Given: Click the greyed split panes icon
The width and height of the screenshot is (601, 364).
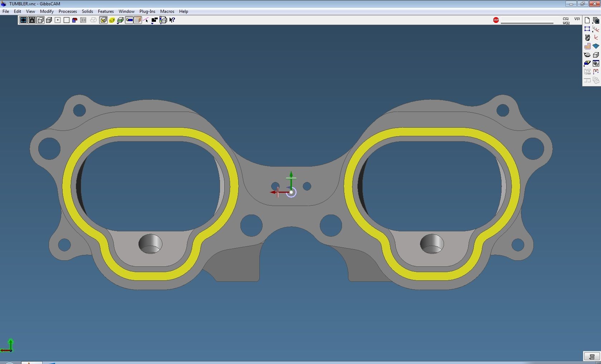Looking at the screenshot, I should [587, 80].
